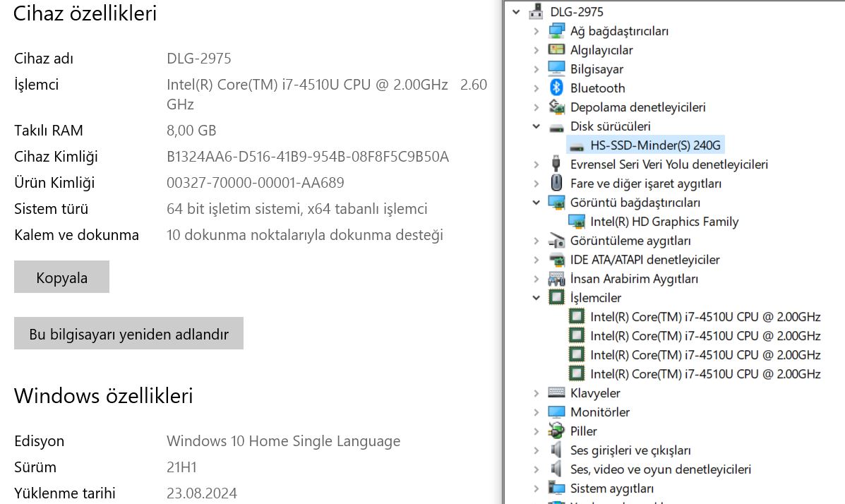Click the Cihaz Kimliği value B1324AA6-D516-41B9-954B-08F8F5C9B50A
Screen dimensions: 845x504
(308, 156)
